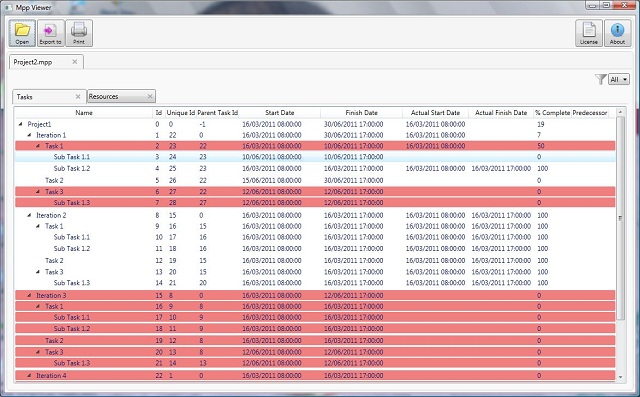Open a project file with the Open button
Viewport: 640px width, 397px height.
coord(22,33)
